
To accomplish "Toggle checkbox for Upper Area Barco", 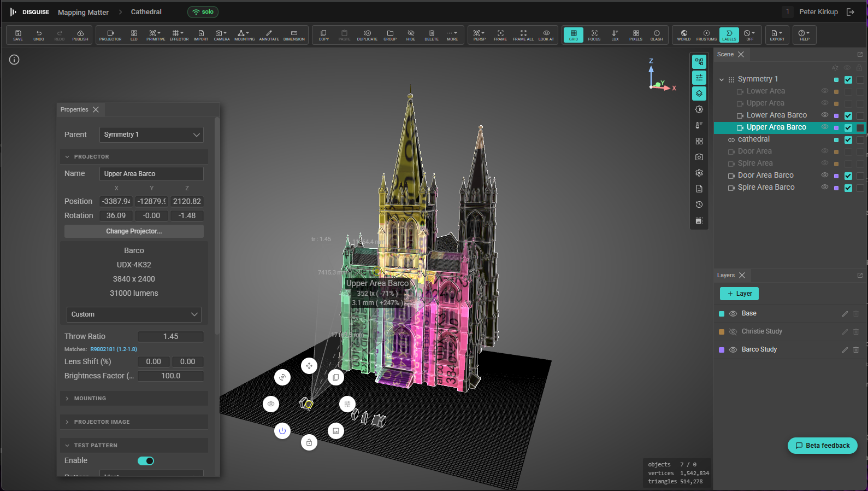I will (x=848, y=128).
